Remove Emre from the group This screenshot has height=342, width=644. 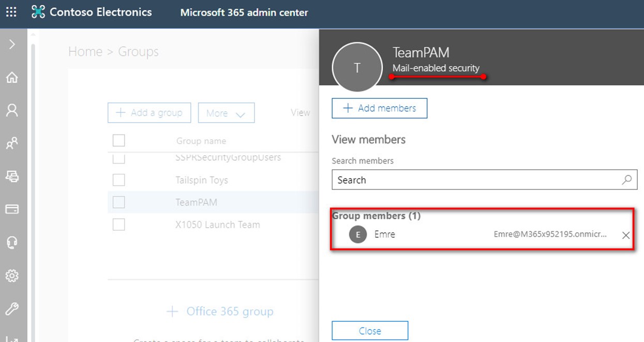[626, 235]
